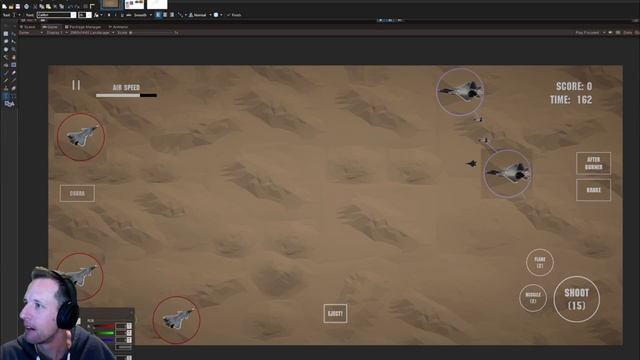
Task: Open the Normal blend mode dropdown
Action: point(200,15)
